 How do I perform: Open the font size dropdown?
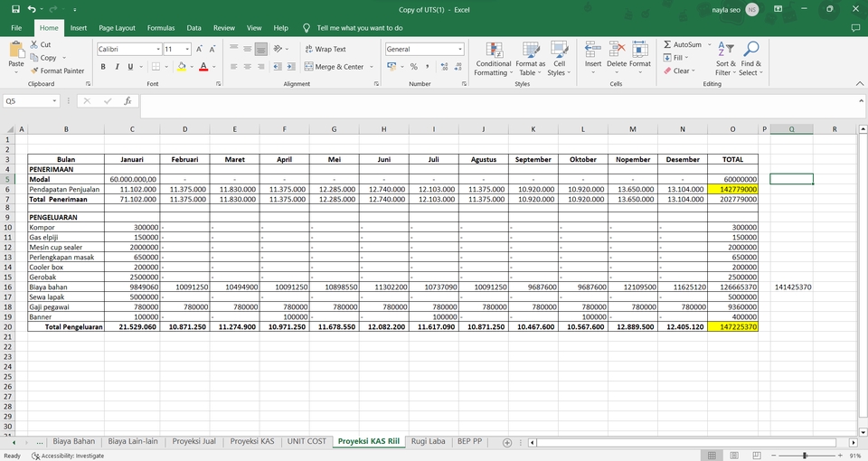[x=187, y=49]
